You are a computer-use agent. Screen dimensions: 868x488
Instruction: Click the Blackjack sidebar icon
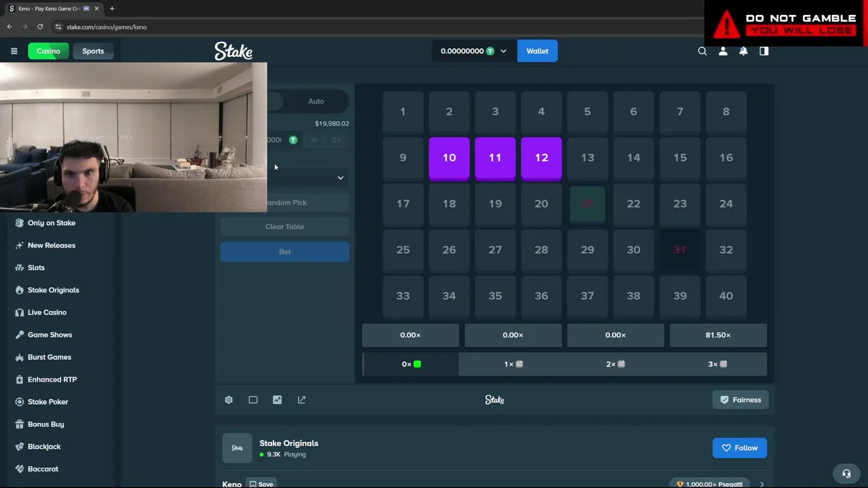[x=19, y=447]
